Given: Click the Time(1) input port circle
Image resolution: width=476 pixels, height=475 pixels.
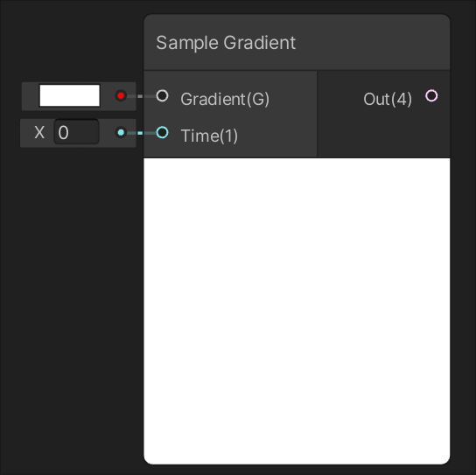Looking at the screenshot, I should coord(162,132).
